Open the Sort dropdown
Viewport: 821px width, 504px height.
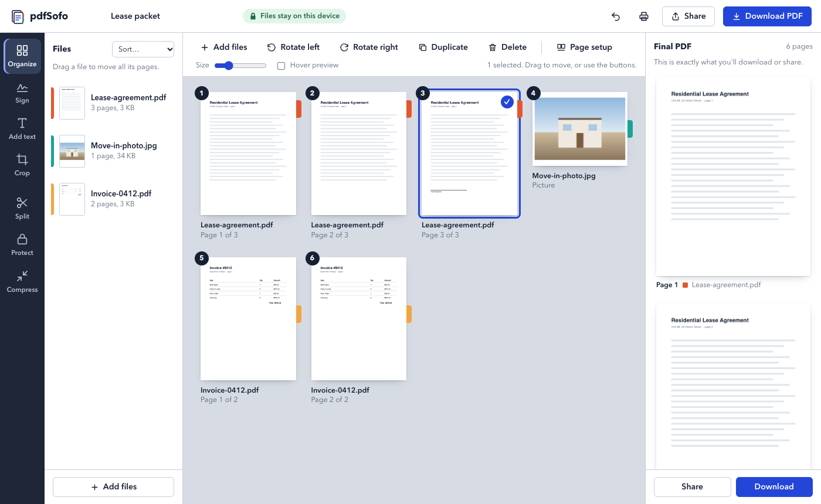pos(143,49)
